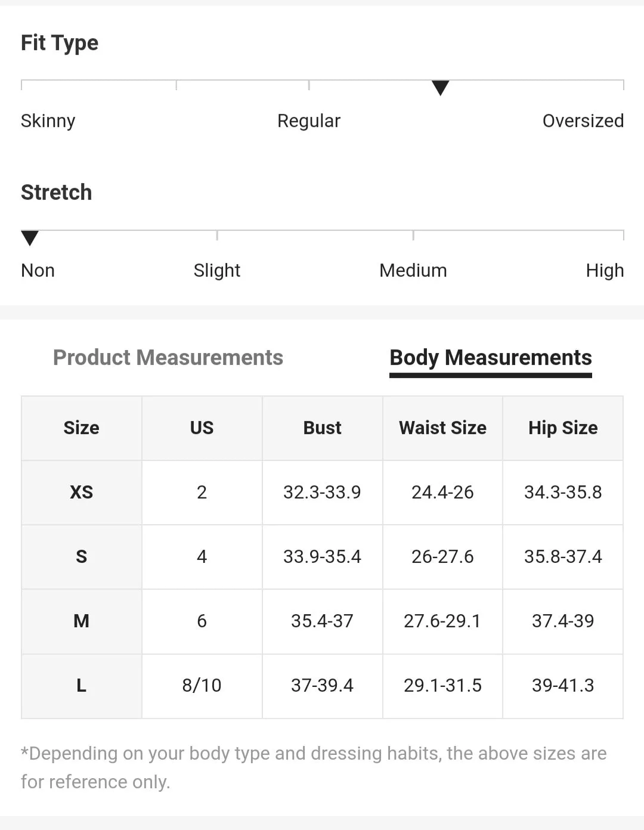Click the US column header

[x=202, y=428]
